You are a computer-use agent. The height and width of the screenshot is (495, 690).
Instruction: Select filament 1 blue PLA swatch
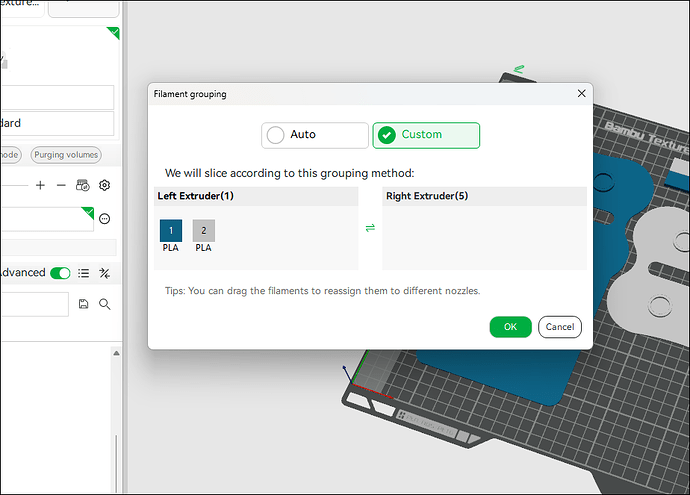(171, 231)
